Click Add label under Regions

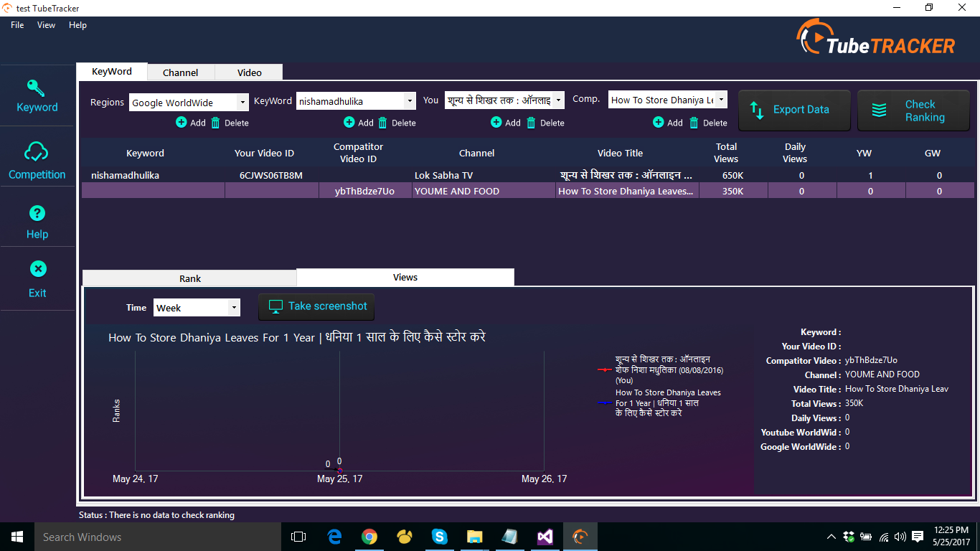(198, 123)
